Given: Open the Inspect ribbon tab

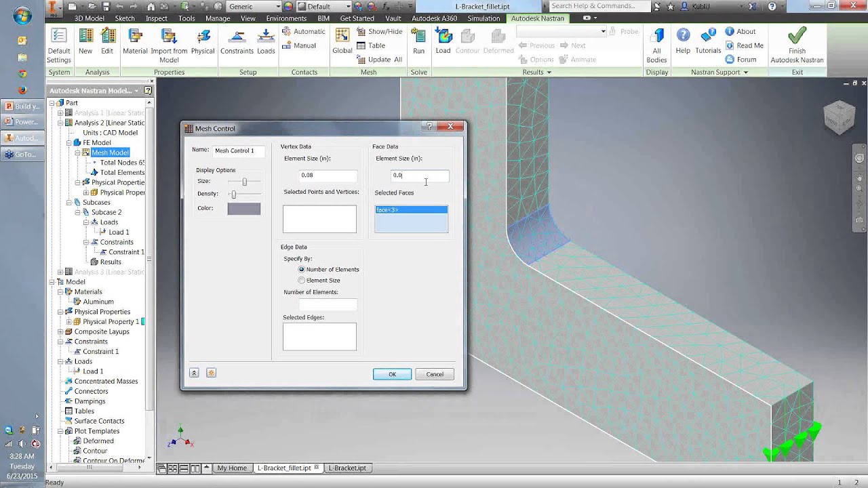Looking at the screenshot, I should [156, 18].
